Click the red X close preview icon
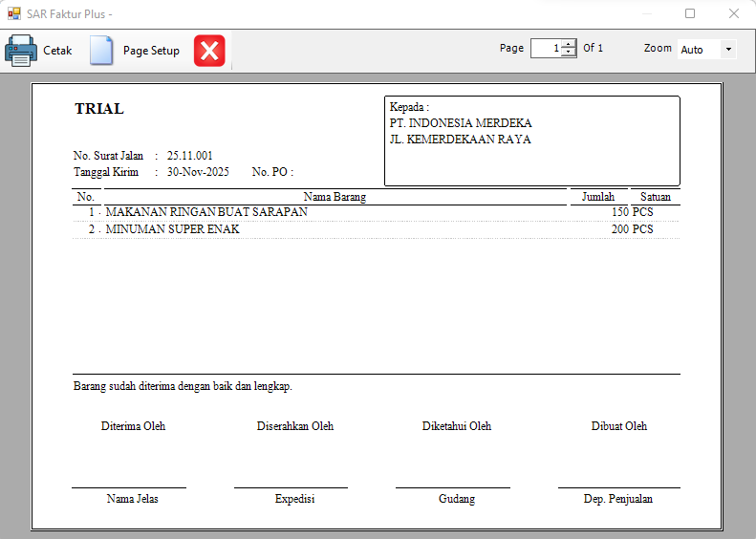The height and width of the screenshot is (539, 756). [x=209, y=51]
